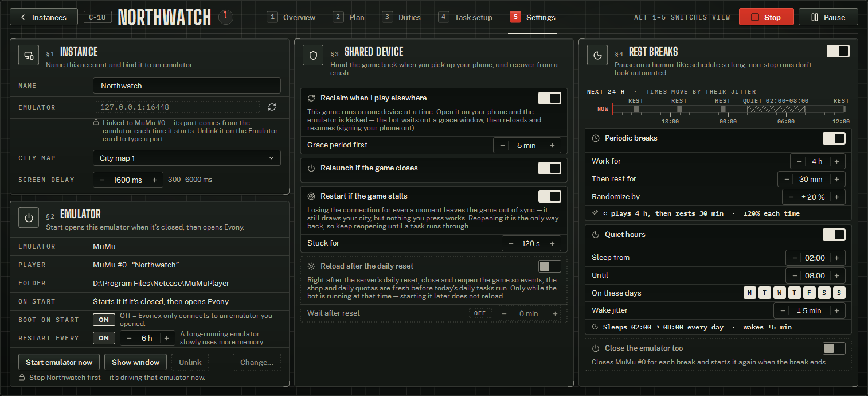Increase the Work for hours value
868x396 pixels.
836,161
